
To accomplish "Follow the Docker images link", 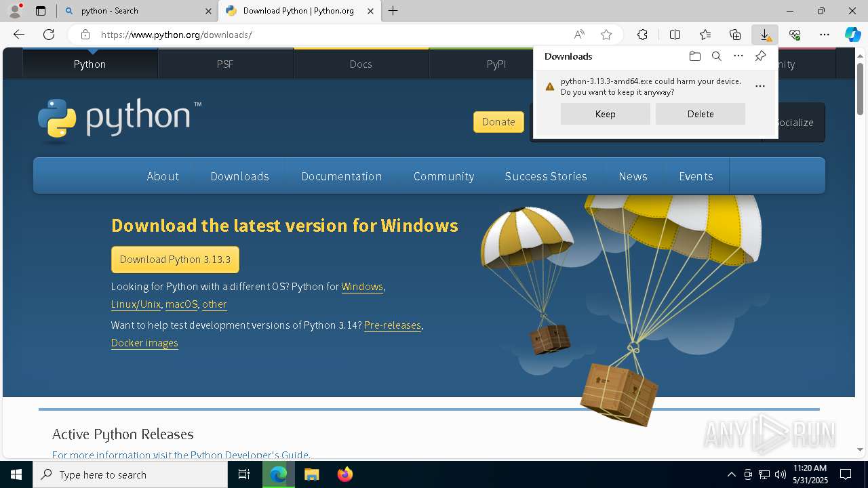I will (144, 343).
